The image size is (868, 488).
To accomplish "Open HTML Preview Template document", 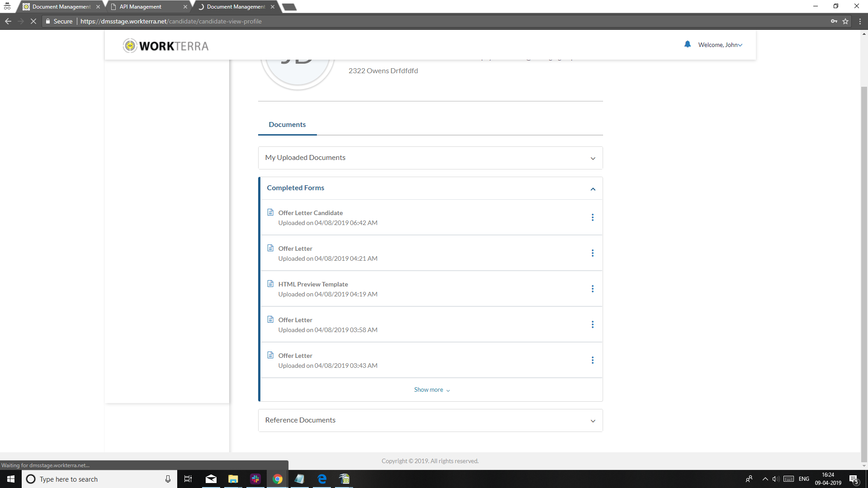I will point(313,284).
